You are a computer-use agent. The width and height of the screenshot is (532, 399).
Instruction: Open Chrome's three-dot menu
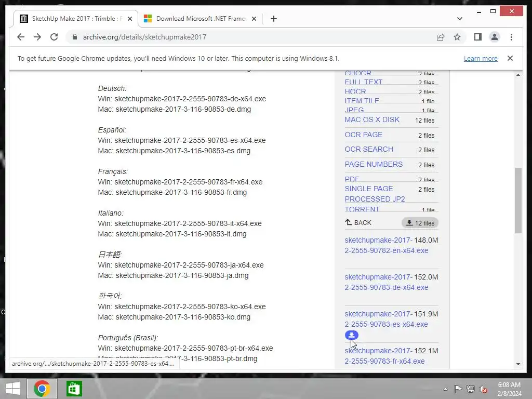511,37
